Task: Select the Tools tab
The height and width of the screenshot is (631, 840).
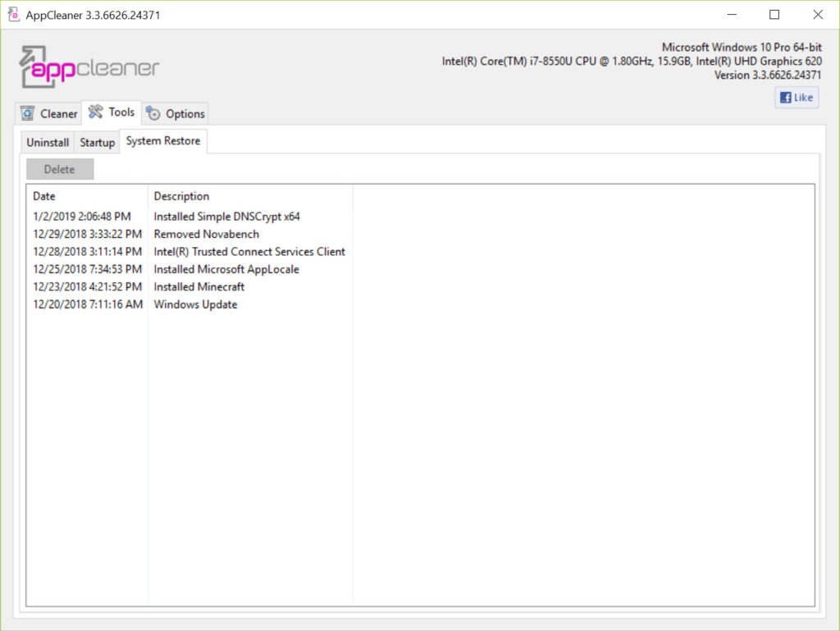Action: (112, 112)
